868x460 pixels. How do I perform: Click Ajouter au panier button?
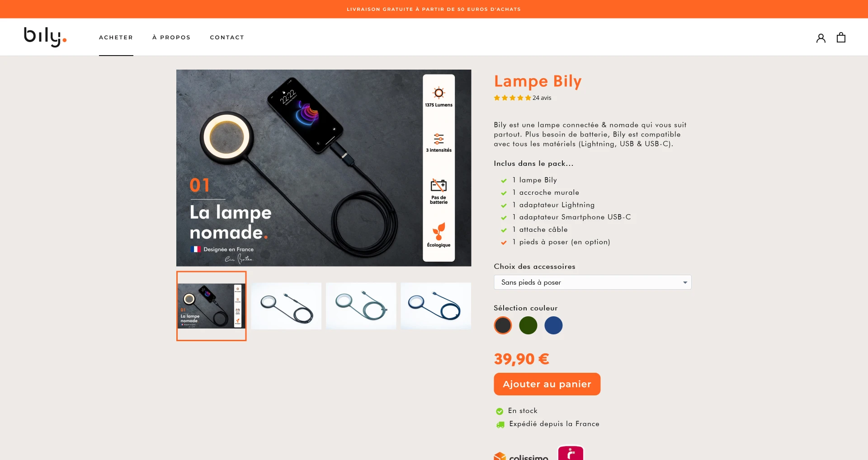click(x=547, y=384)
